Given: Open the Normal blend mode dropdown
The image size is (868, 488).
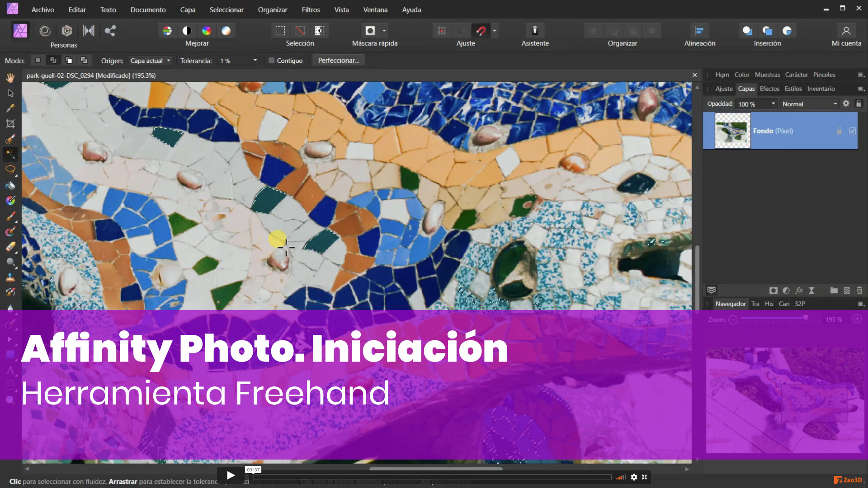Looking at the screenshot, I should (810, 104).
